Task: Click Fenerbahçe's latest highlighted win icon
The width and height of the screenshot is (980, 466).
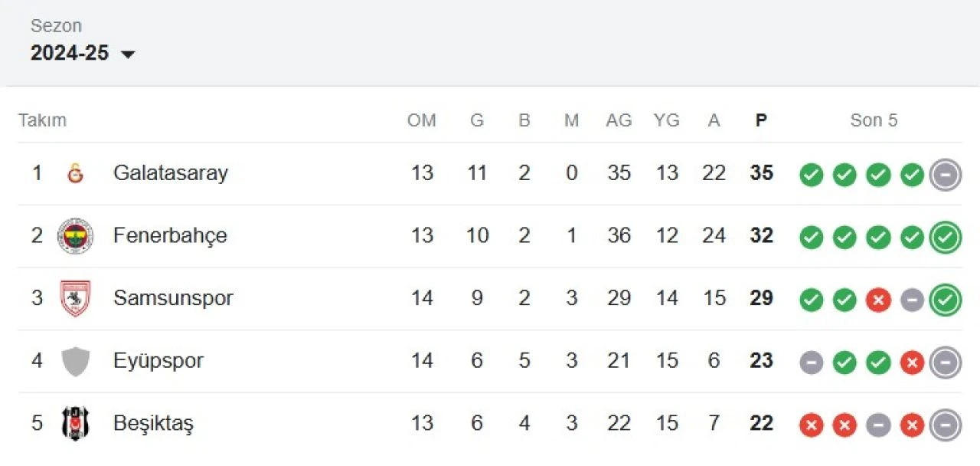Action: [x=946, y=237]
